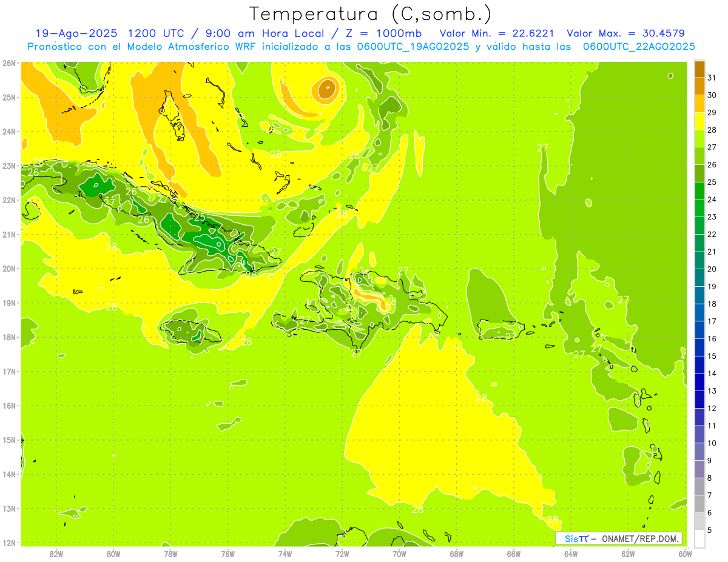The image size is (728, 562).
Task: Click the 20N latitude axis label
Action: [x=8, y=269]
